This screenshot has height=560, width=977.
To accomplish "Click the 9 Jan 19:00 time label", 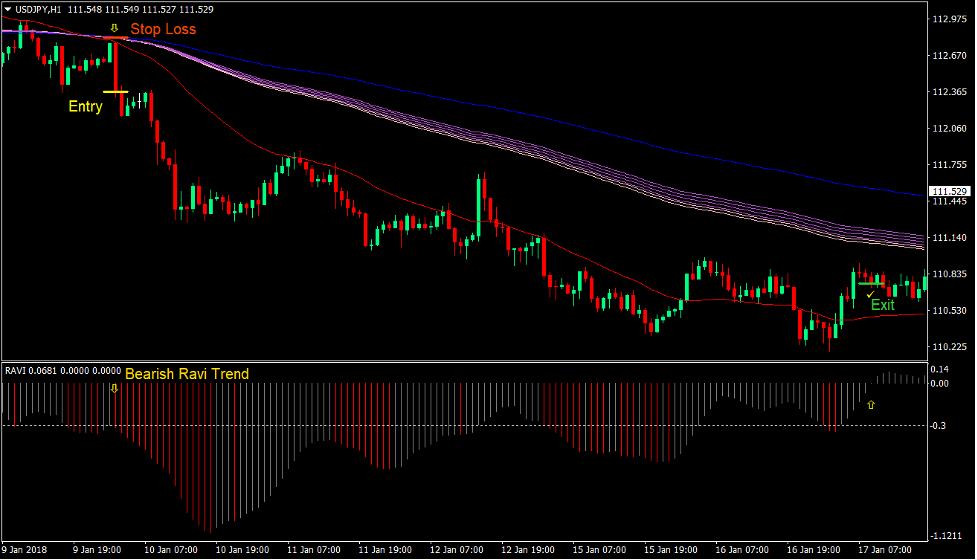I will point(97,550).
